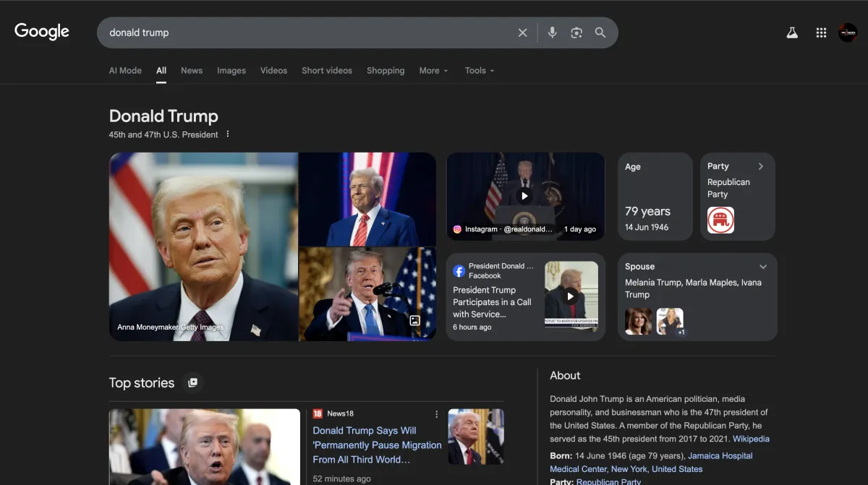Click the News18 source icon
Screen dimensions: 868x485
pyautogui.click(x=318, y=413)
